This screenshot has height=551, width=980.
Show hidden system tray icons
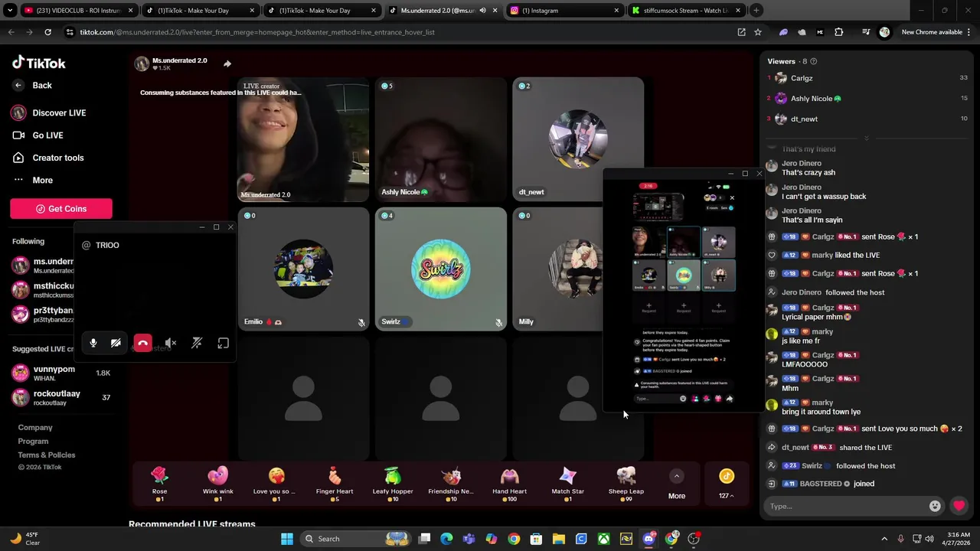tap(884, 539)
